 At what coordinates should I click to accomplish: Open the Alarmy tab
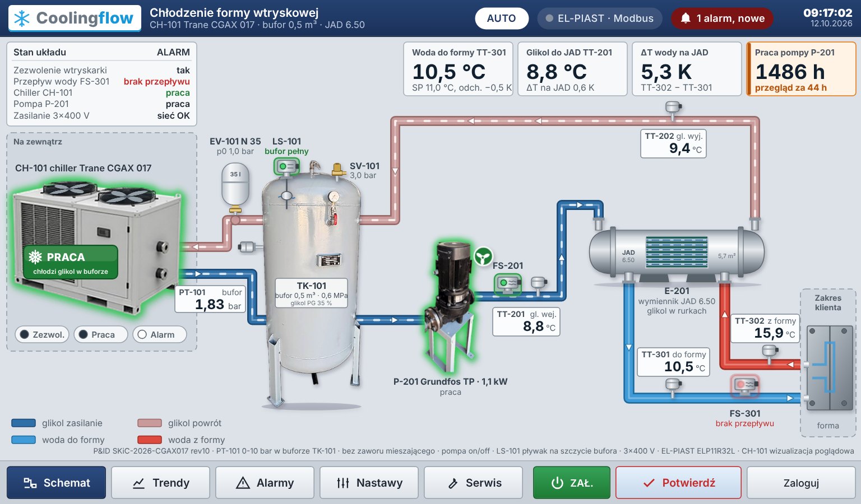pos(265,483)
